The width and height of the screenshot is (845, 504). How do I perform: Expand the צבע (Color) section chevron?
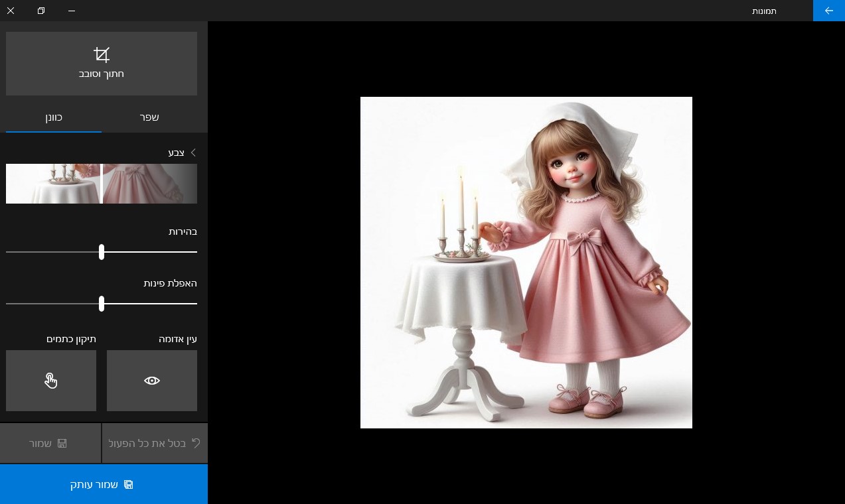[193, 153]
